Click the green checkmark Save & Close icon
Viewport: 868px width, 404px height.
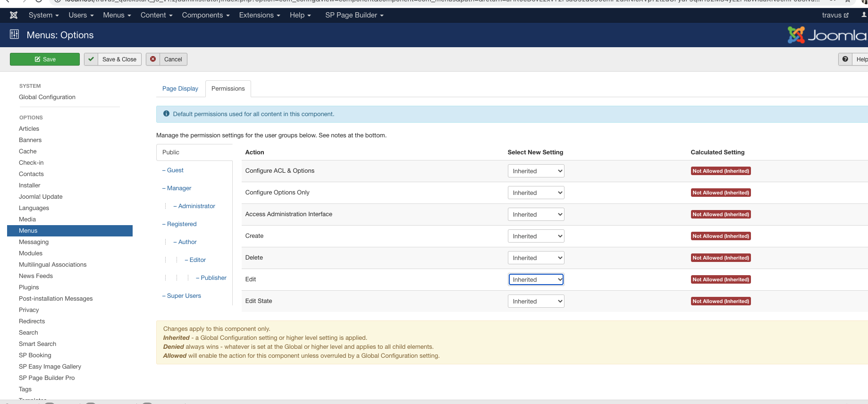[x=91, y=59]
